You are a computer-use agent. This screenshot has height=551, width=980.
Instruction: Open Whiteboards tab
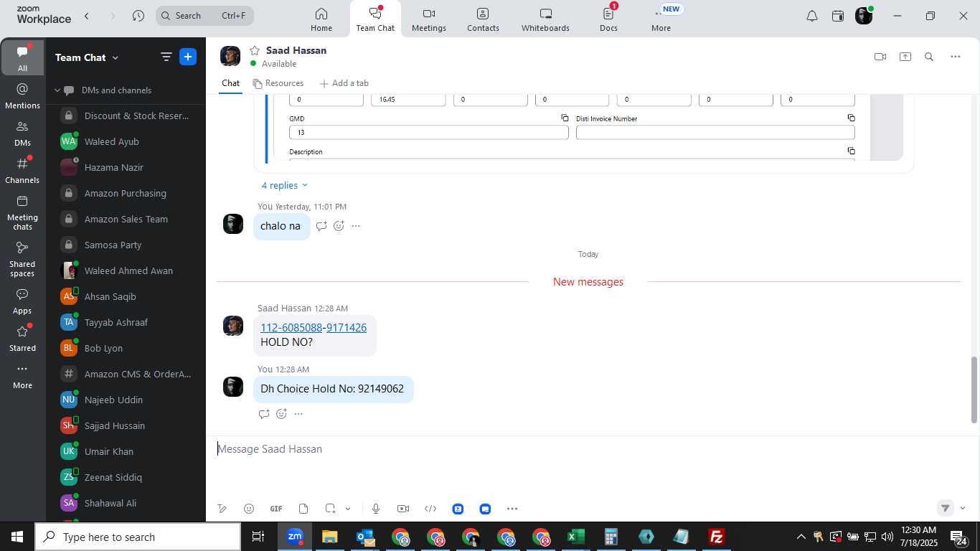point(545,19)
